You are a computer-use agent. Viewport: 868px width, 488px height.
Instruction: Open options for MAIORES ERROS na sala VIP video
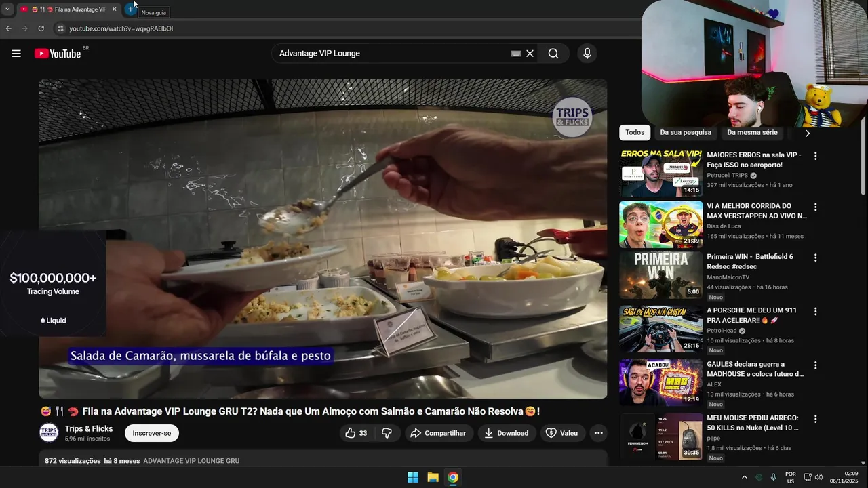point(815,156)
